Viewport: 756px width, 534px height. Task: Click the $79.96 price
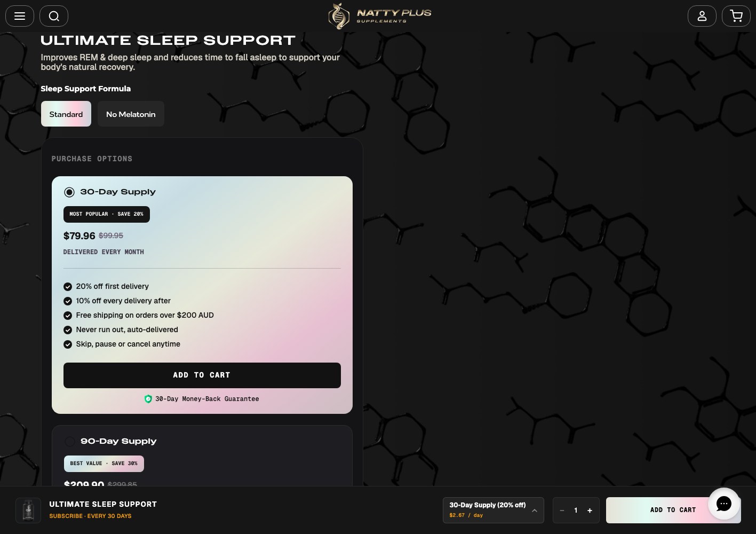coord(79,236)
